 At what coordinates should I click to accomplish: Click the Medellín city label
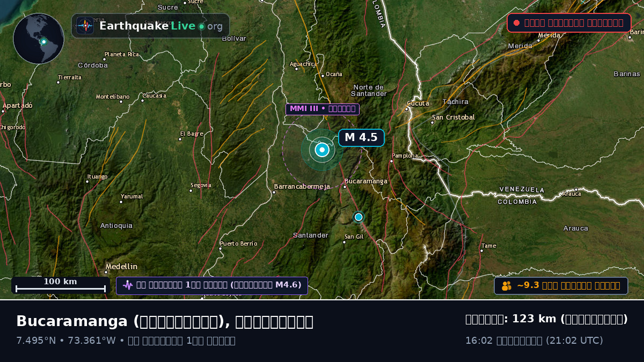click(121, 267)
